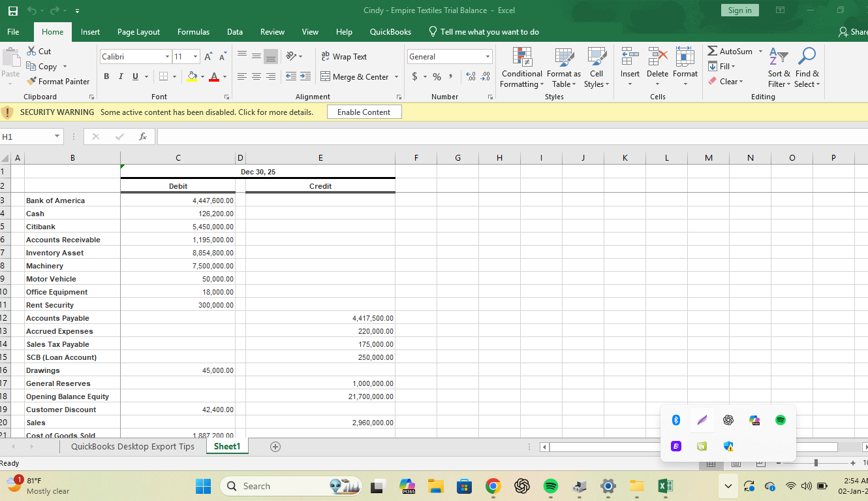The height and width of the screenshot is (501, 868).
Task: Open the Find & Select button
Action: tap(807, 68)
